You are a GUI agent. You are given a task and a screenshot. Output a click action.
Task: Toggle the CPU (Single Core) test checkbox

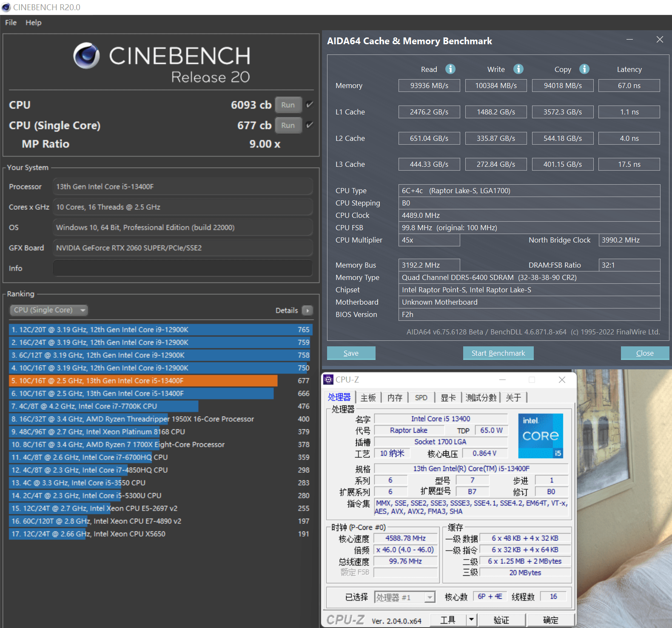[310, 125]
